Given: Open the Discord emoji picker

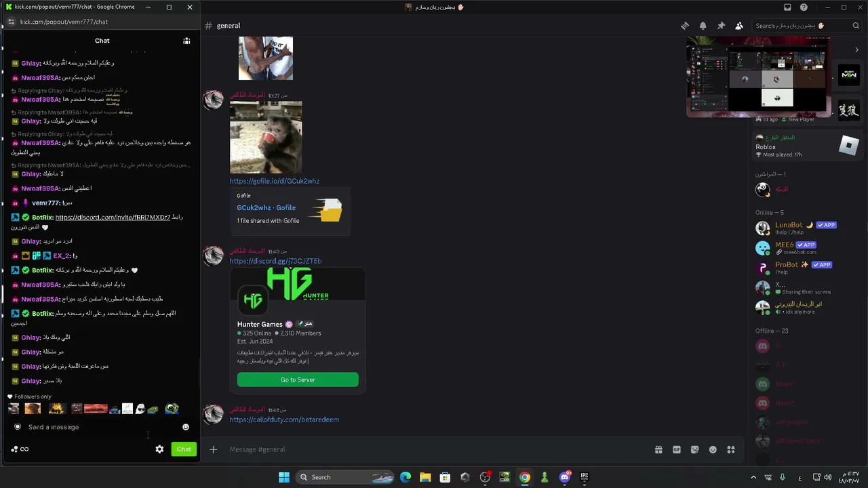Looking at the screenshot, I should 713,449.
